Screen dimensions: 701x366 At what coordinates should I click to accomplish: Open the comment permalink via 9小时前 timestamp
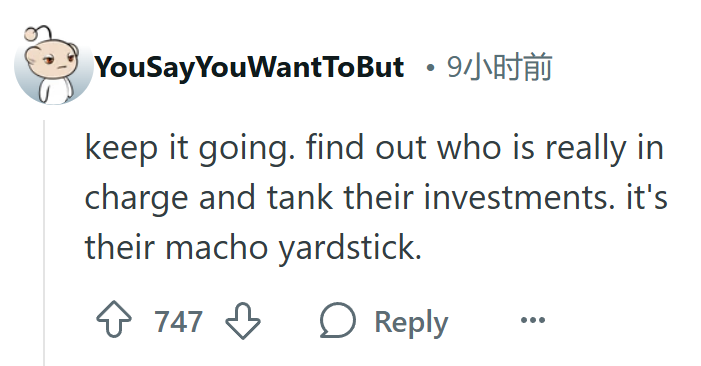(x=499, y=67)
